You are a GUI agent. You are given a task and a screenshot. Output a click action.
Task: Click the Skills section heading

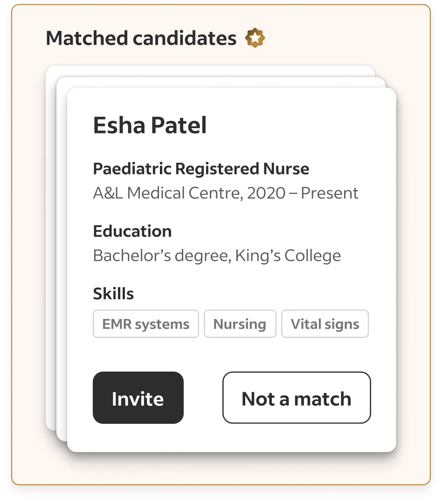113,294
